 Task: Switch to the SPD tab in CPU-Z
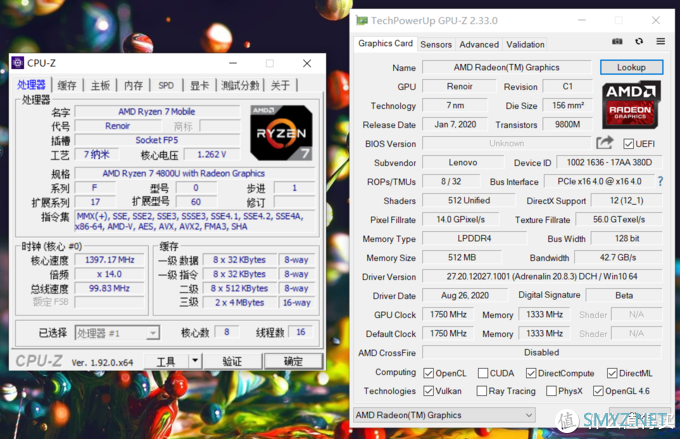[x=166, y=85]
